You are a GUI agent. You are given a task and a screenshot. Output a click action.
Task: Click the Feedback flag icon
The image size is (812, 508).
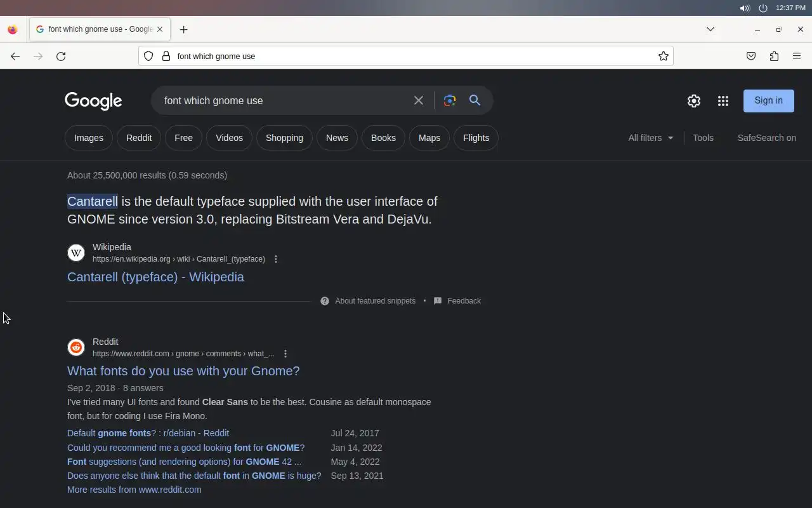coord(438,301)
